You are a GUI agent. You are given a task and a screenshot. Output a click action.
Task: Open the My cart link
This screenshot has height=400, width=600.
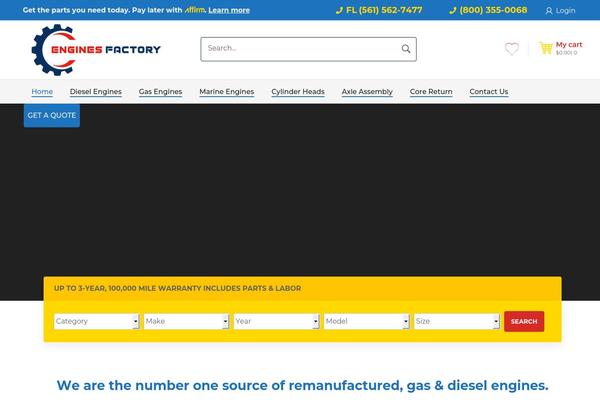[x=569, y=45]
